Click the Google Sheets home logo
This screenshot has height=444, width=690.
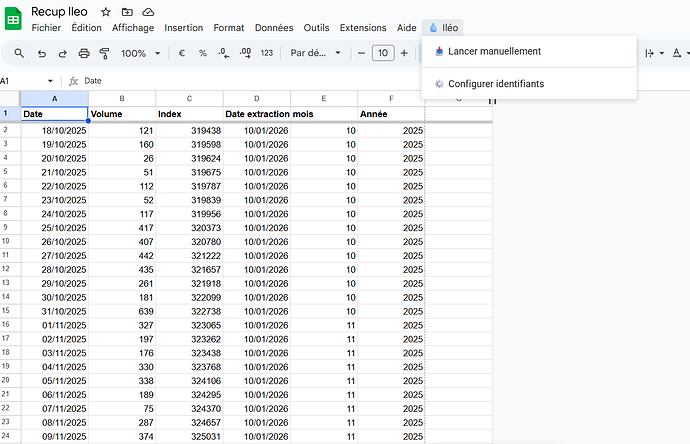point(14,19)
